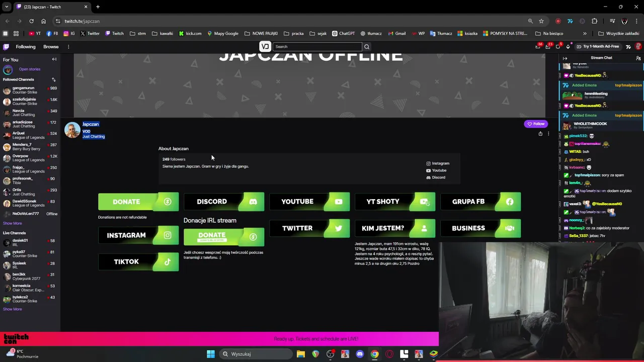This screenshot has width=644, height=362.
Task: Open Opera browser from the taskbar
Action: coord(389,354)
